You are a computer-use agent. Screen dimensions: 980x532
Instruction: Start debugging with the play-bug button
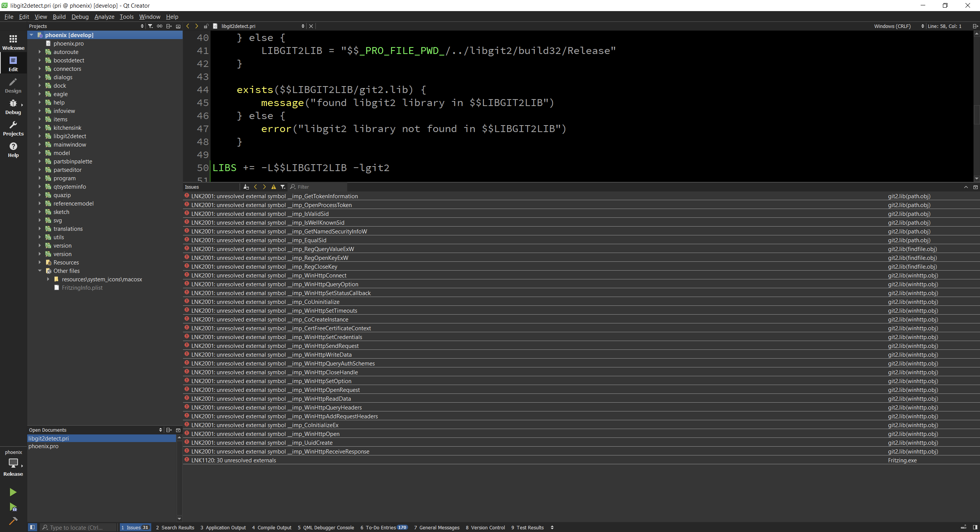(13, 508)
